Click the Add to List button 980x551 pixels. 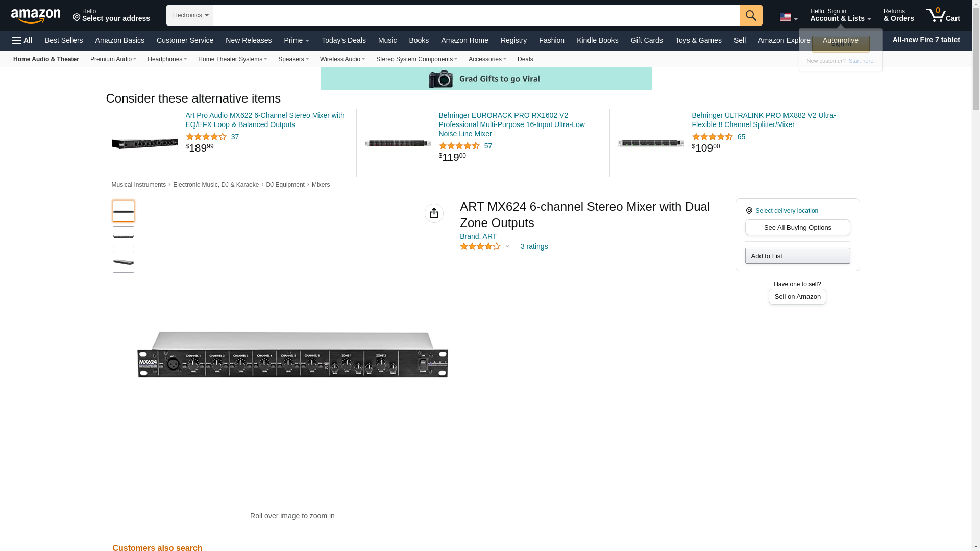click(x=797, y=256)
